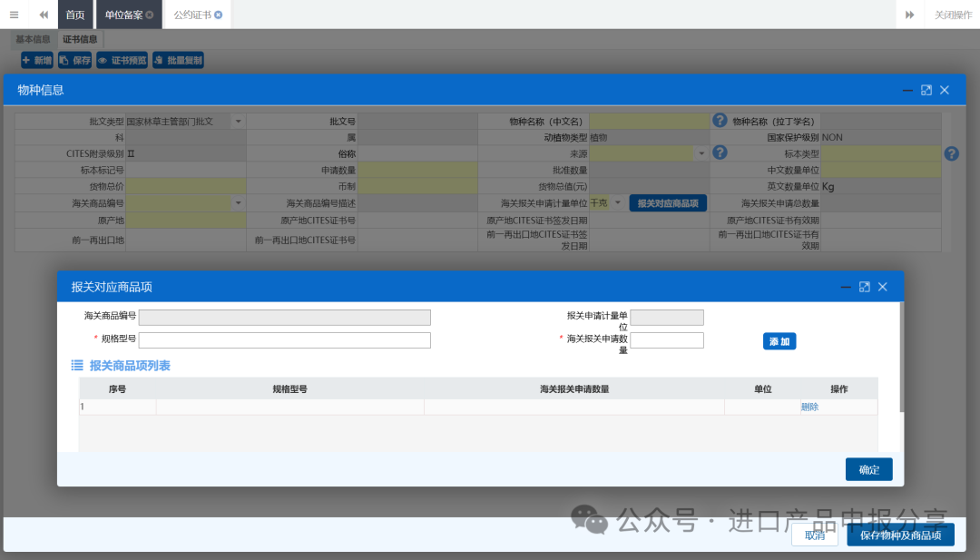Open the hamburger menu icon top left
The height and width of the screenshot is (560, 980).
[14, 15]
